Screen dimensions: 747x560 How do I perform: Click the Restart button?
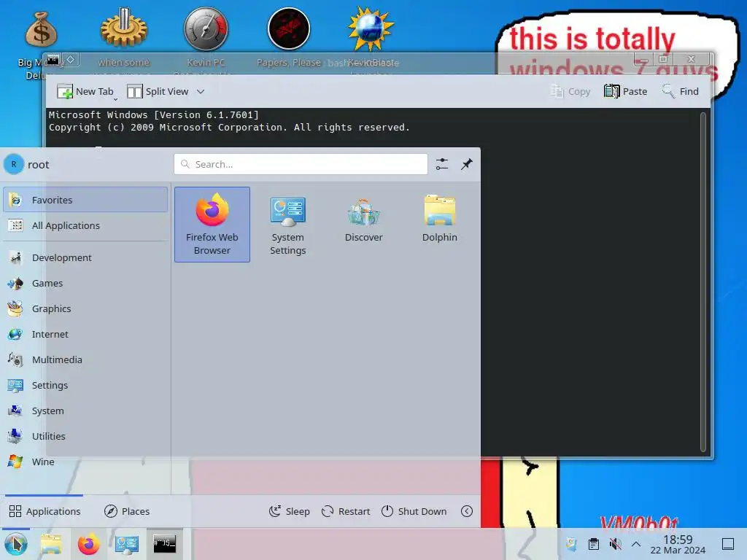pyautogui.click(x=346, y=511)
